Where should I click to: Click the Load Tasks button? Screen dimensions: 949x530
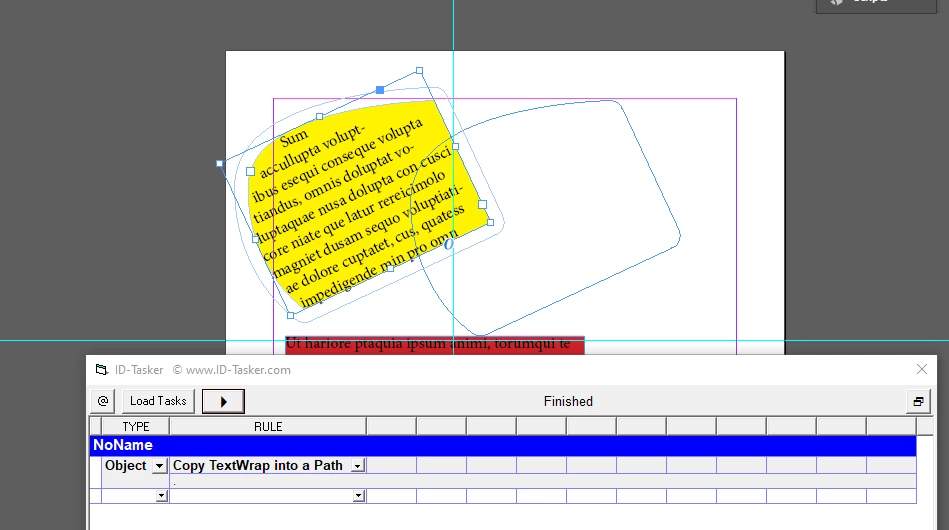coord(158,401)
